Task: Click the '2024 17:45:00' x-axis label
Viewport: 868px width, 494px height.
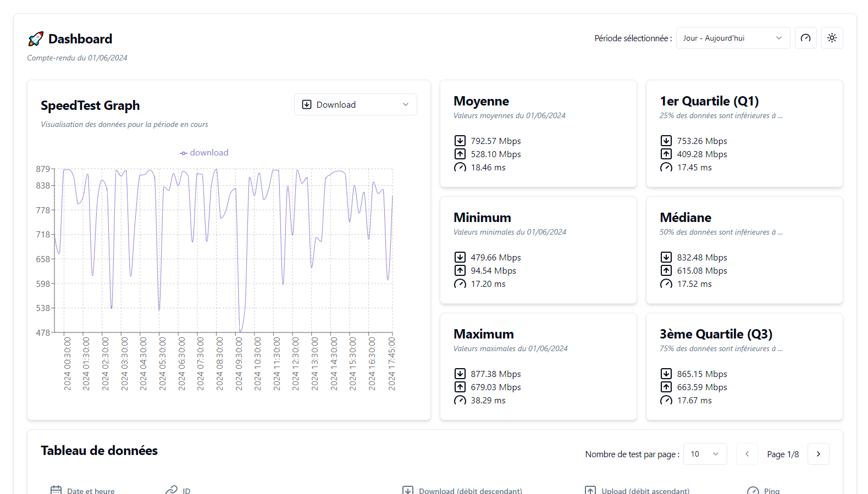Action: (391, 364)
